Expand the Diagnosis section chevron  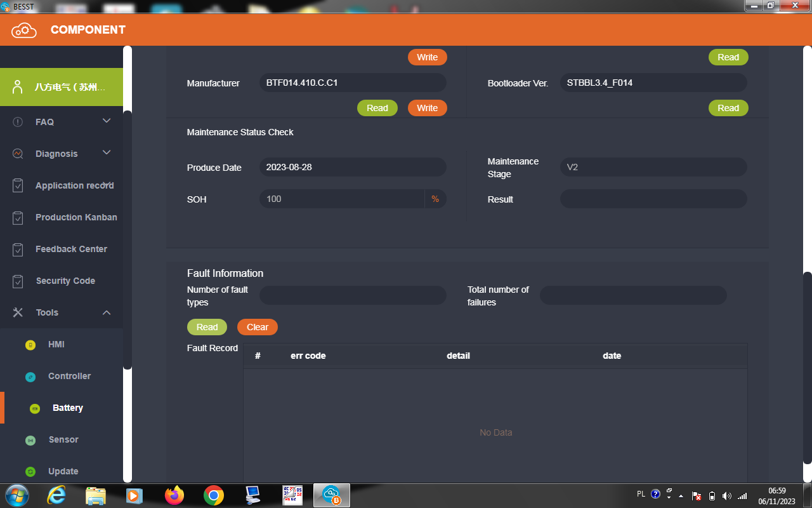pos(107,153)
